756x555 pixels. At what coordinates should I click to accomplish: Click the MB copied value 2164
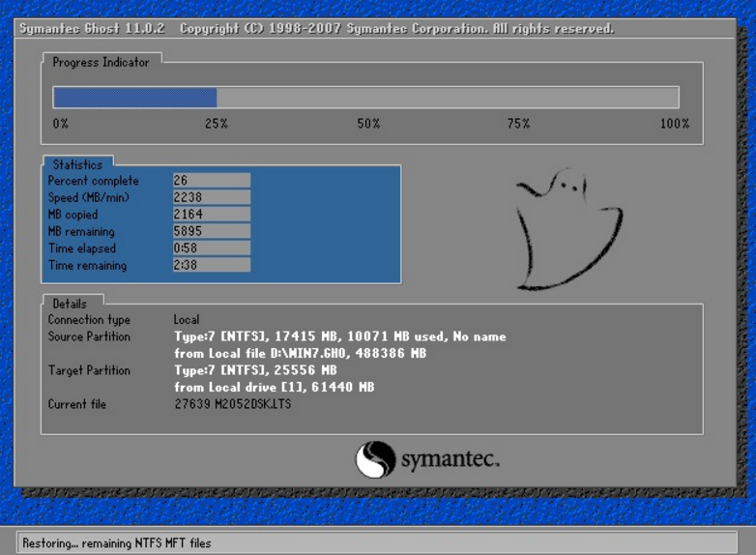(212, 214)
